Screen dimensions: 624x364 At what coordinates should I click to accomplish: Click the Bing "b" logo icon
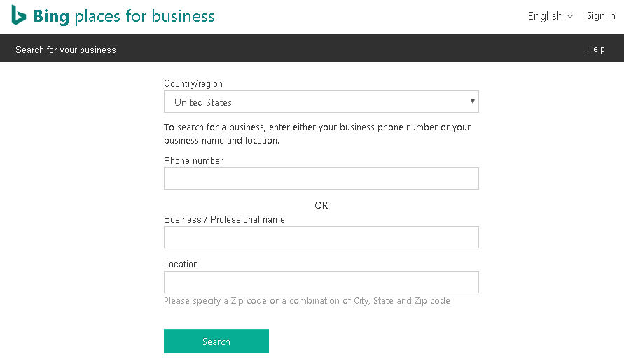19,15
